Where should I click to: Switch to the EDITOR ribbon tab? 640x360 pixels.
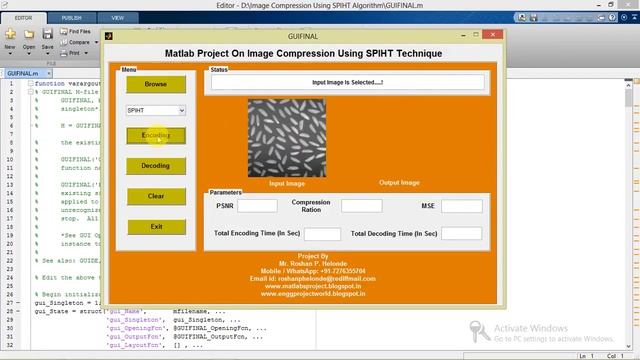pos(23,18)
